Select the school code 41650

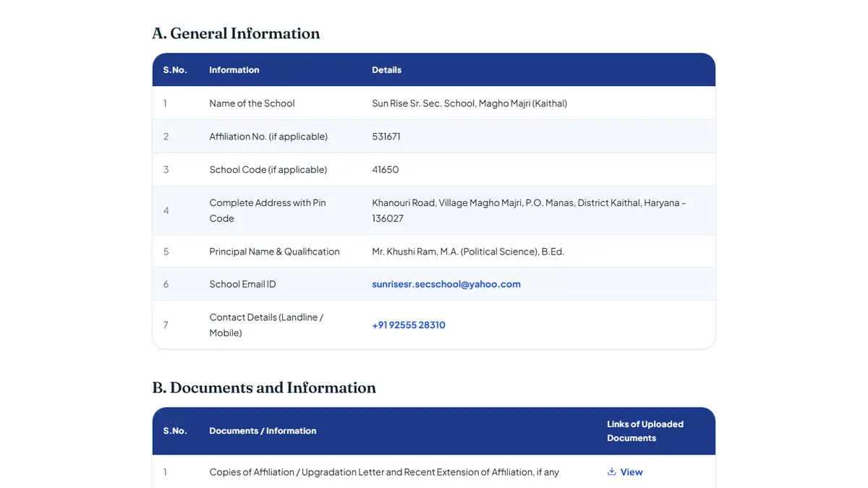click(386, 170)
